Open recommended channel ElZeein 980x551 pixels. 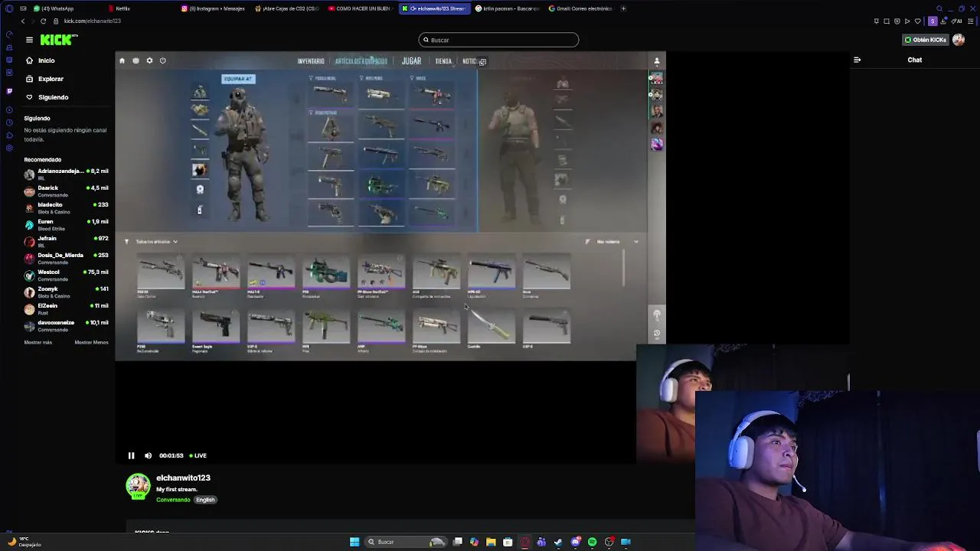[67, 308]
